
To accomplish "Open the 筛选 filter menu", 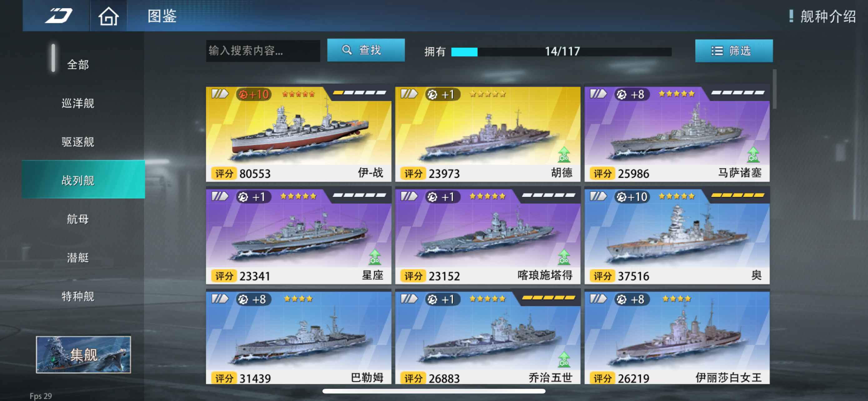I will [x=734, y=51].
